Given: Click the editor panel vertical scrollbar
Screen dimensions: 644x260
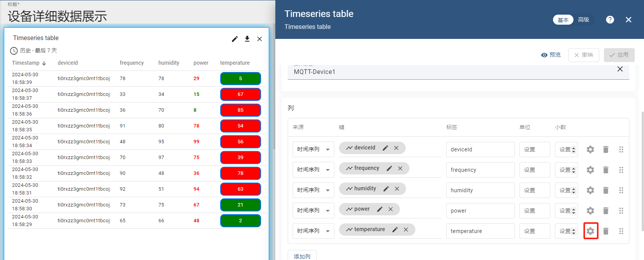Looking at the screenshot, I should click(x=642, y=171).
